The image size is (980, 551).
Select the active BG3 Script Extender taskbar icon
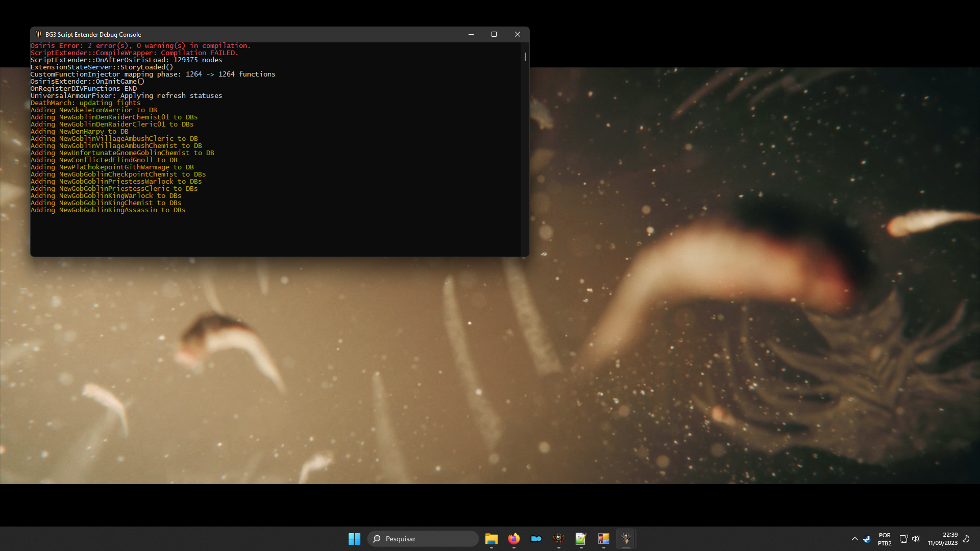click(626, 539)
